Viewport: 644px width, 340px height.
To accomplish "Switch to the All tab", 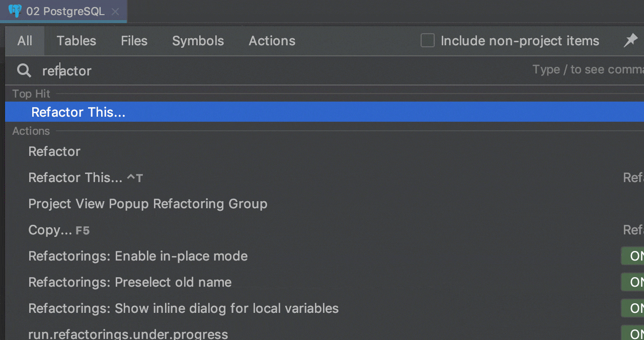I will coord(25,41).
